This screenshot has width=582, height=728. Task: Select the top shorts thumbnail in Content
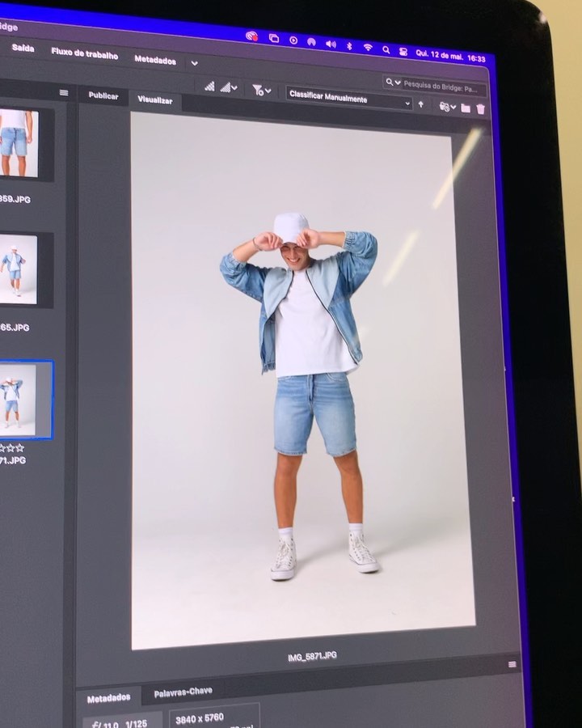[15, 143]
